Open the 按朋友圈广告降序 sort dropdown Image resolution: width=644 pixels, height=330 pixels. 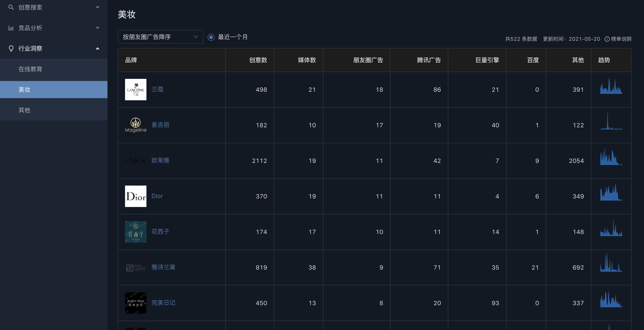160,37
